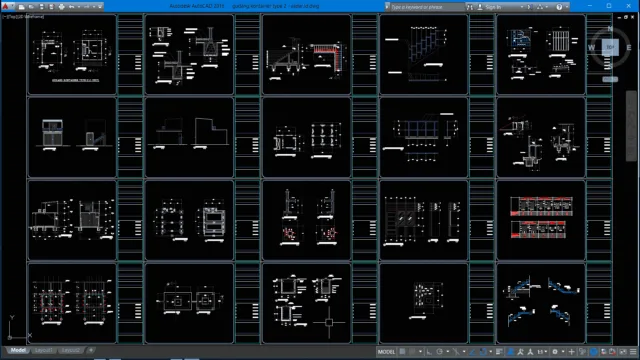Toggle the drawing Grid display
Image resolution: width=640 pixels, height=360 pixels.
tap(402, 351)
